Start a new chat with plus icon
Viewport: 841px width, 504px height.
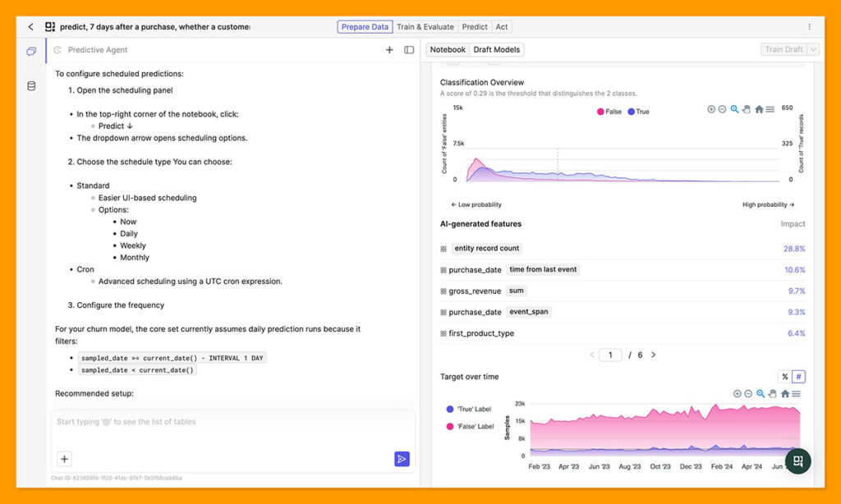pos(389,50)
